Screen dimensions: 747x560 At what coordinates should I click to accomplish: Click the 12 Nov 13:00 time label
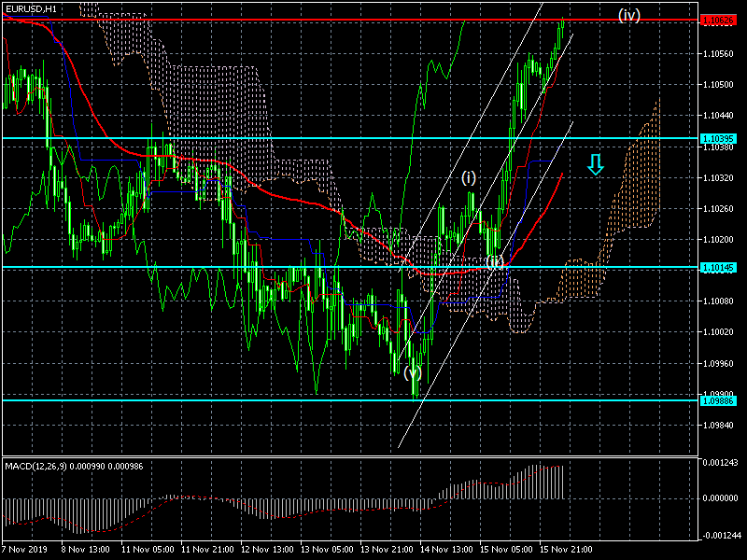[x=269, y=552]
